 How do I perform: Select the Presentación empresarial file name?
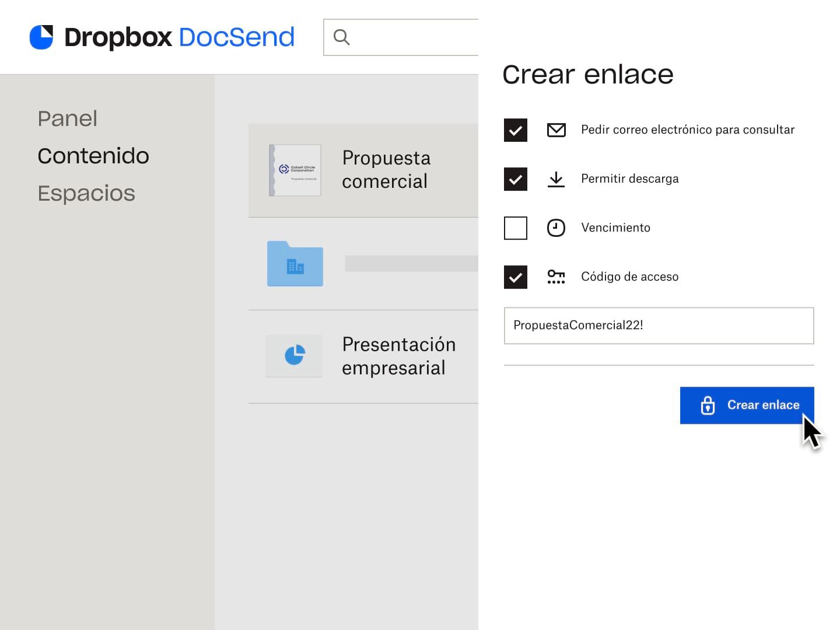click(399, 356)
